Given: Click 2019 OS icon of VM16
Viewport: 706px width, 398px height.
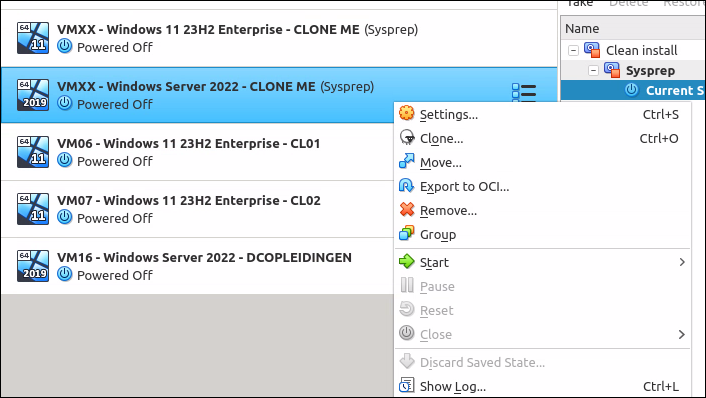Looking at the screenshot, I should 33,266.
